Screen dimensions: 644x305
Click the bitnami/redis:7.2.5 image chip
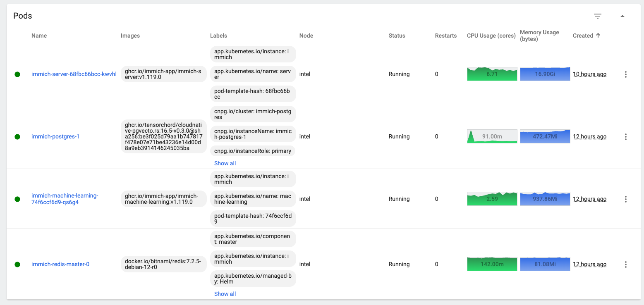[163, 264]
